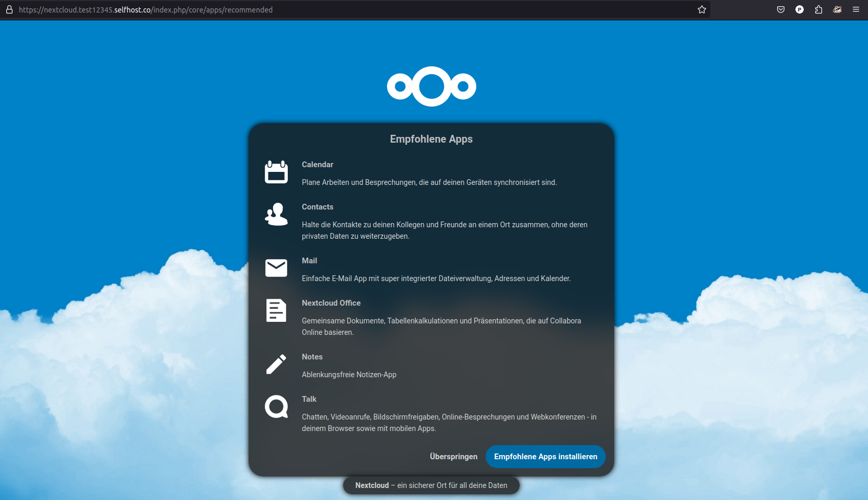
Task: Click the Save to Pocket icon
Action: 781,9
